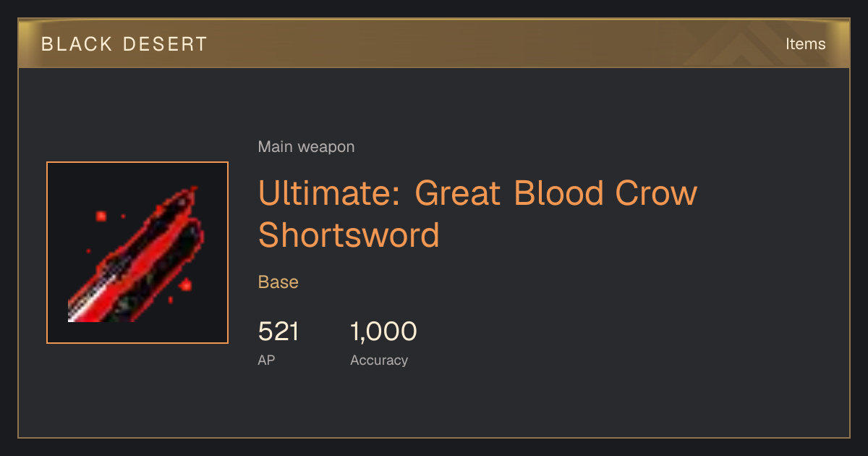The image size is (868, 456).
Task: Click the Accuracy stat label
Action: 379,360
